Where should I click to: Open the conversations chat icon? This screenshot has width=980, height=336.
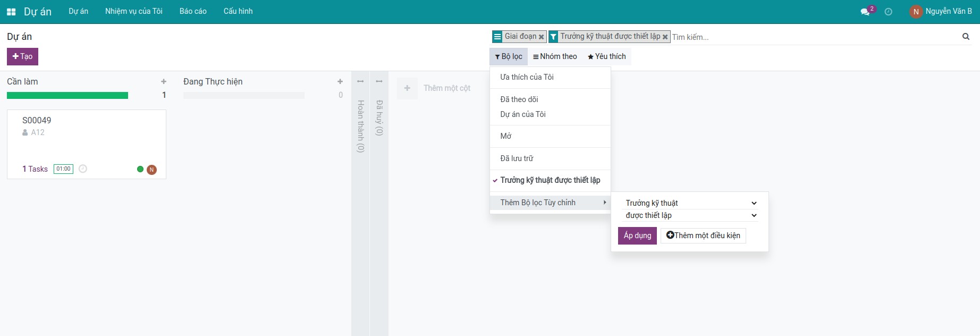[x=865, y=12]
